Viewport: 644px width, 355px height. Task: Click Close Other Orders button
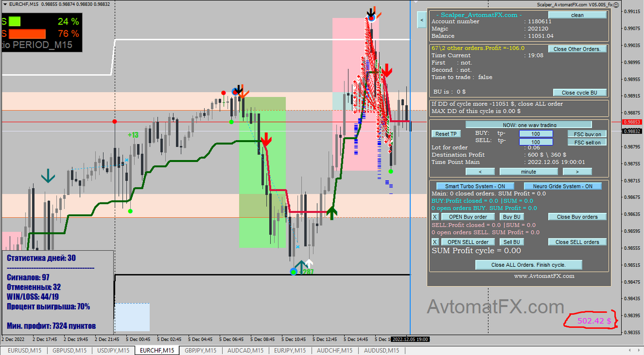point(577,49)
